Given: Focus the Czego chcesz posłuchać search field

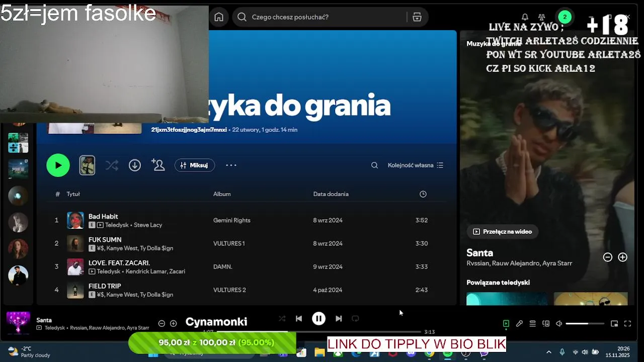Looking at the screenshot, I should pyautogui.click(x=327, y=17).
